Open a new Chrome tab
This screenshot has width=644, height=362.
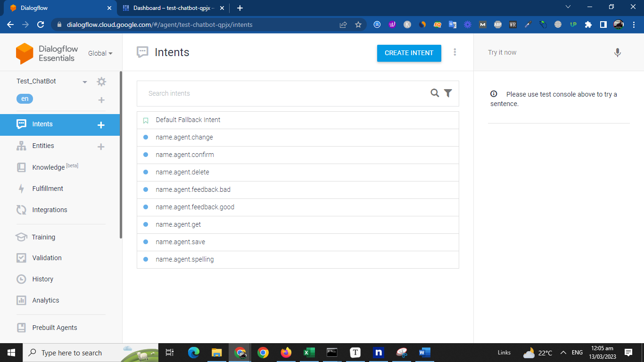pyautogui.click(x=240, y=8)
